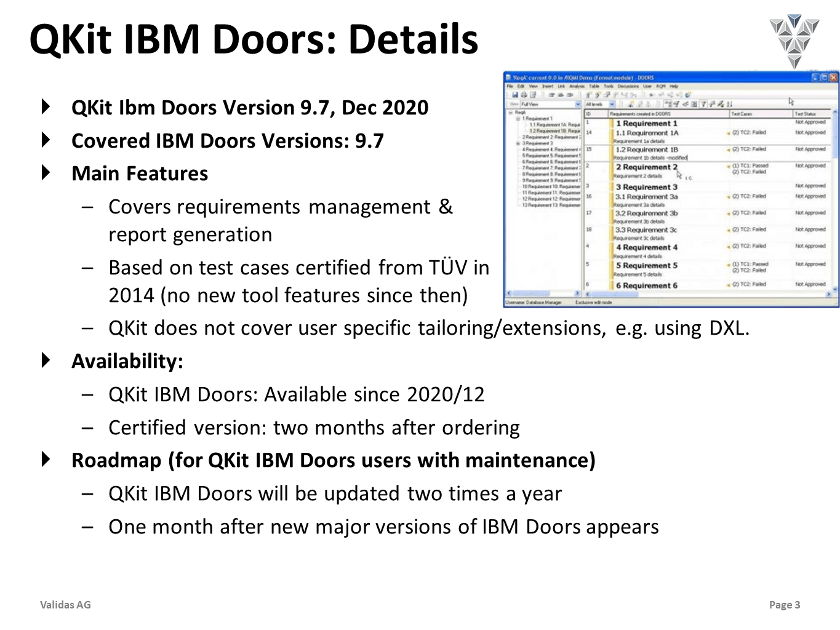Open the Full View dropdown
The height and width of the screenshot is (630, 840).
coord(551,104)
